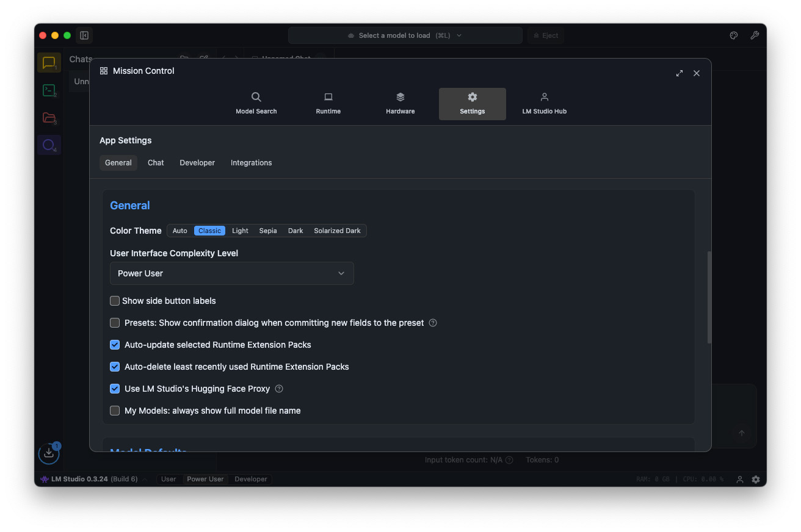Select the Auto color theme

[180, 231]
